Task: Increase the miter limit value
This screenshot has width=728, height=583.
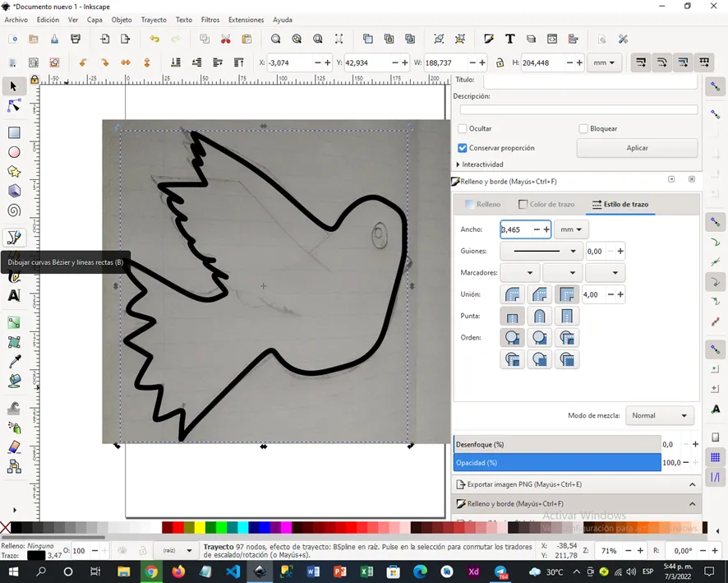Action: (620, 294)
